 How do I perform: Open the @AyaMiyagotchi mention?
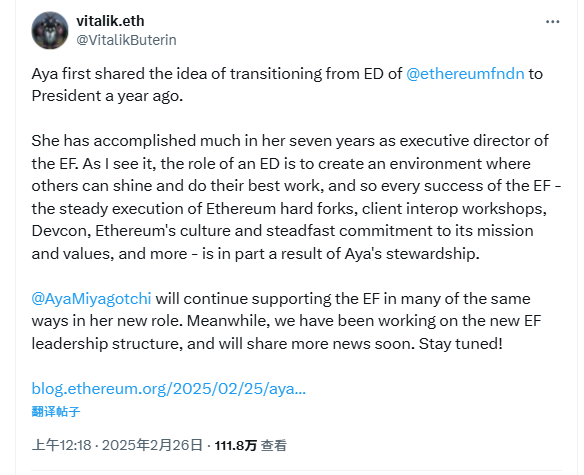coord(91,299)
